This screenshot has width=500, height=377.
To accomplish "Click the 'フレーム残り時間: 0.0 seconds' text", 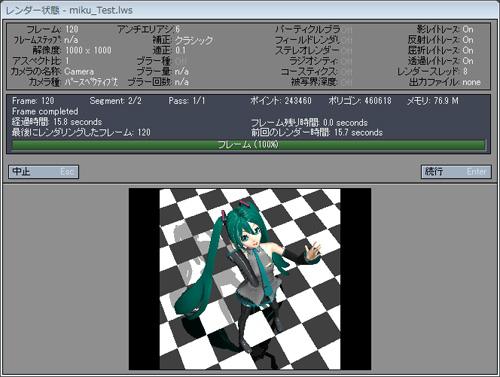I will (x=309, y=122).
